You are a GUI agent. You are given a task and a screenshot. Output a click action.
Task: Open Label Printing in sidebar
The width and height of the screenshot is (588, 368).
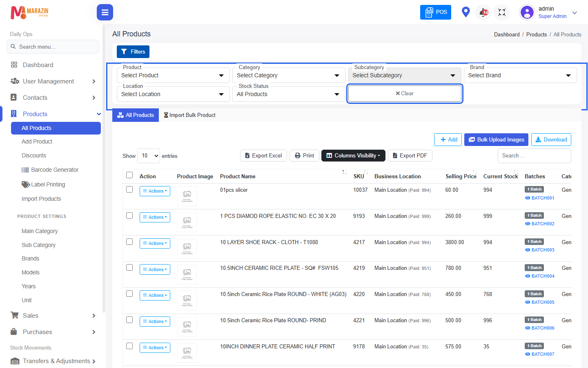(43, 184)
